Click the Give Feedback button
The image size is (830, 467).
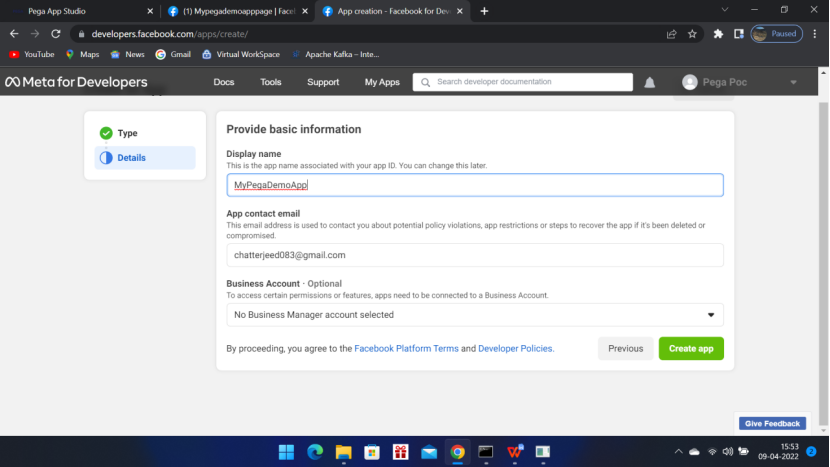(x=772, y=424)
